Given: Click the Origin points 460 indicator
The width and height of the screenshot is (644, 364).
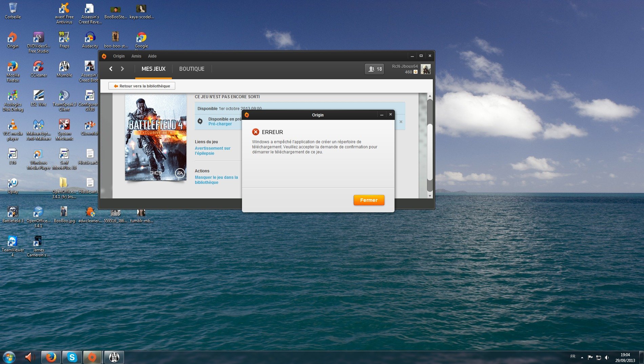Looking at the screenshot, I should (x=411, y=72).
